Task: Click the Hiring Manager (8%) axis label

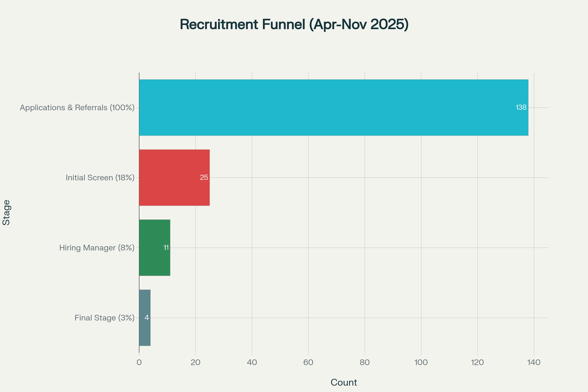Action: point(97,248)
